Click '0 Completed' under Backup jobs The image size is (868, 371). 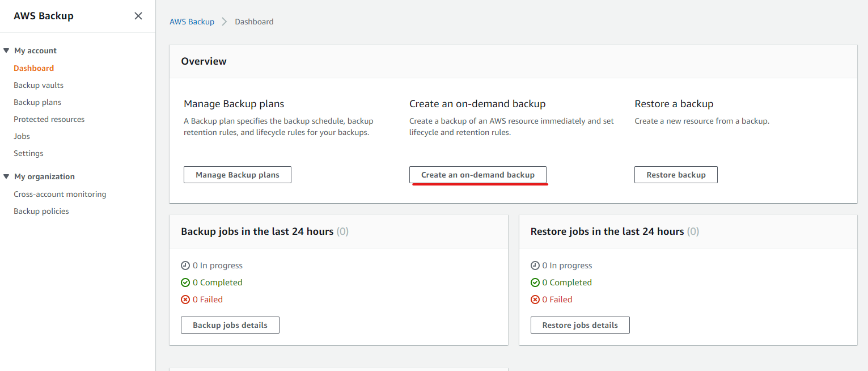click(218, 283)
